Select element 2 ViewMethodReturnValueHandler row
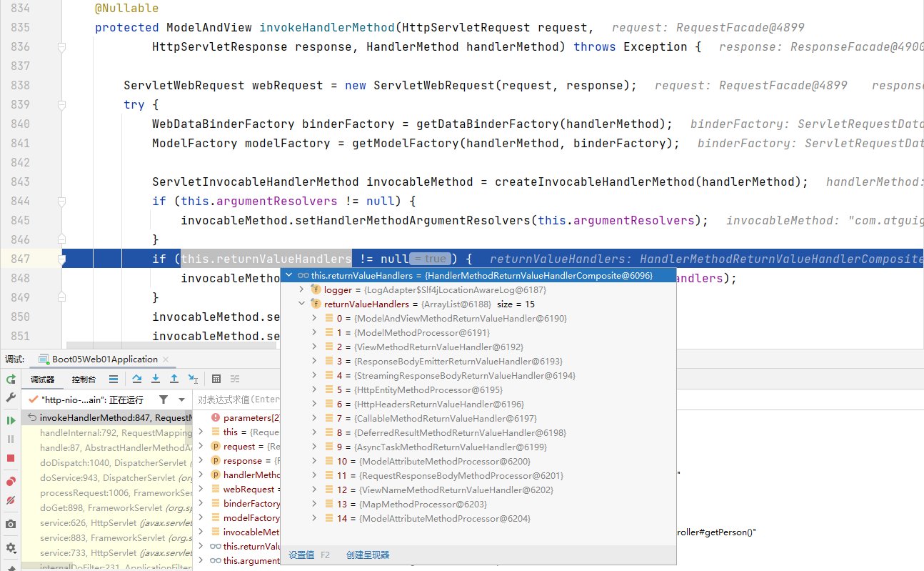This screenshot has height=571, width=924. (478, 347)
